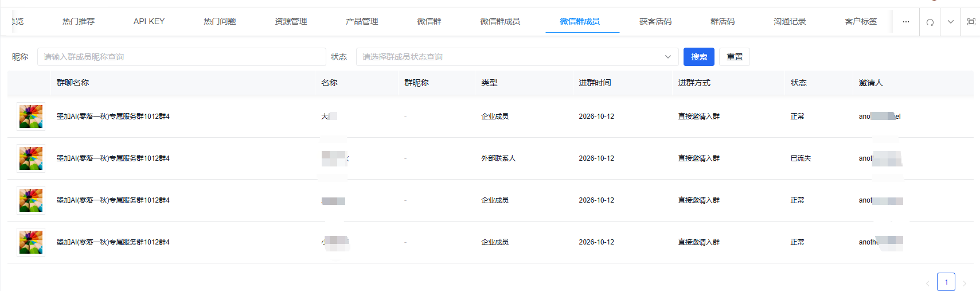The height and width of the screenshot is (291, 980).
Task: Click the blue 搜索 button
Action: [699, 57]
